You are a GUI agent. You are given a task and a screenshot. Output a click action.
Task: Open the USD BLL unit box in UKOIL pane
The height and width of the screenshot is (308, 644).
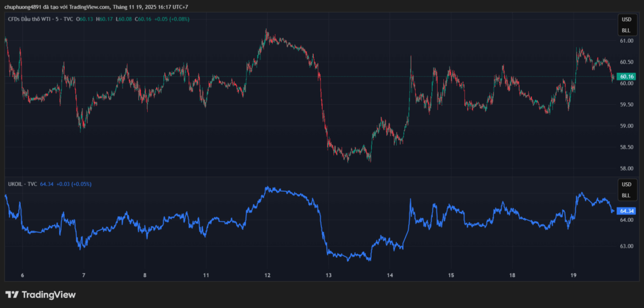click(626, 189)
